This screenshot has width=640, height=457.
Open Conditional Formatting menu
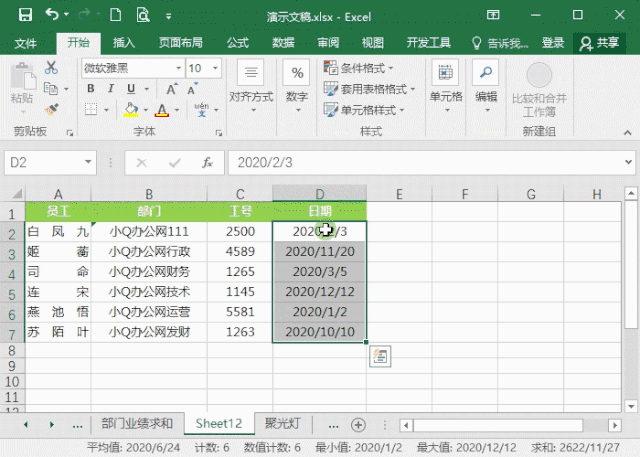point(358,68)
